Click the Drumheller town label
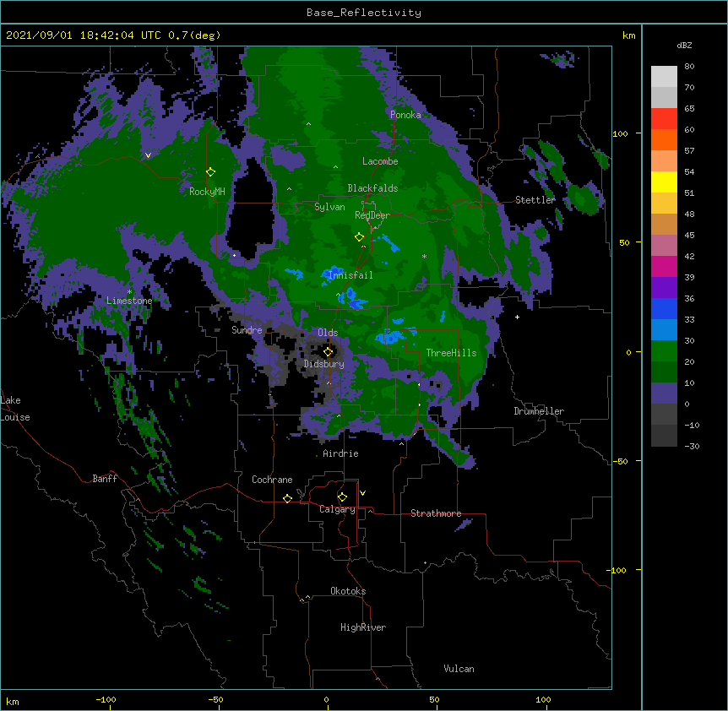Screen dimensions: 728x711 [x=539, y=411]
